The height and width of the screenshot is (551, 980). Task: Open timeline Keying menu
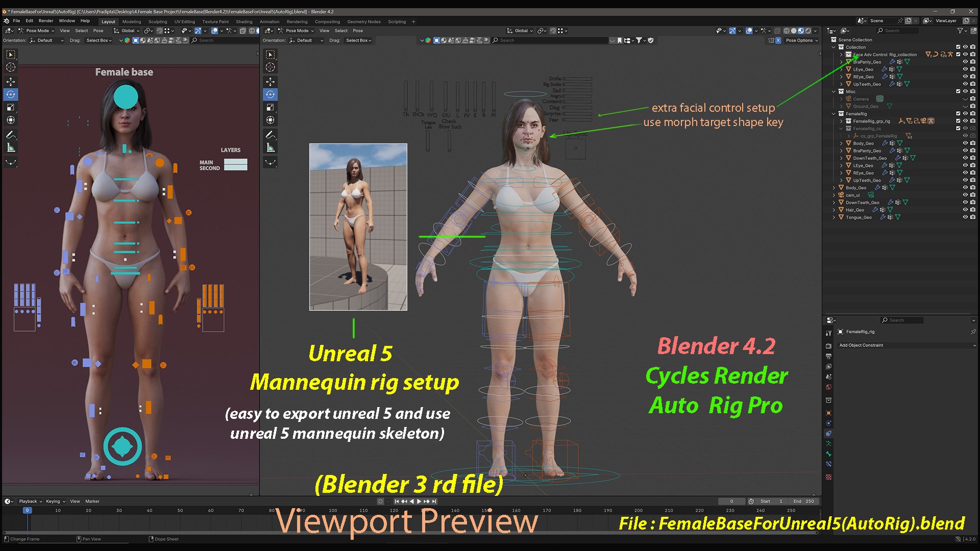55,502
